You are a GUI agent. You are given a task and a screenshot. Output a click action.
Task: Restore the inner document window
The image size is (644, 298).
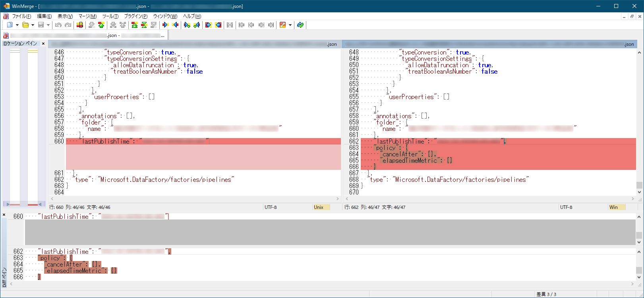632,17
